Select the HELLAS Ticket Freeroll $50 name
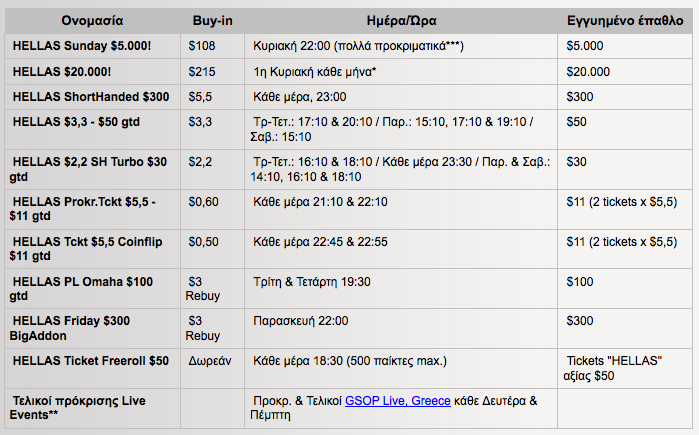 pyautogui.click(x=91, y=360)
